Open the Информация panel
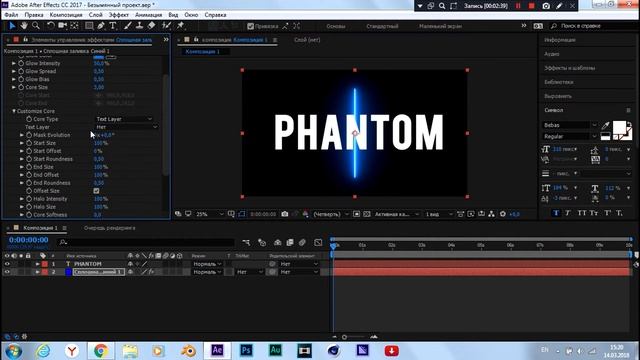640x360 pixels. [560, 40]
